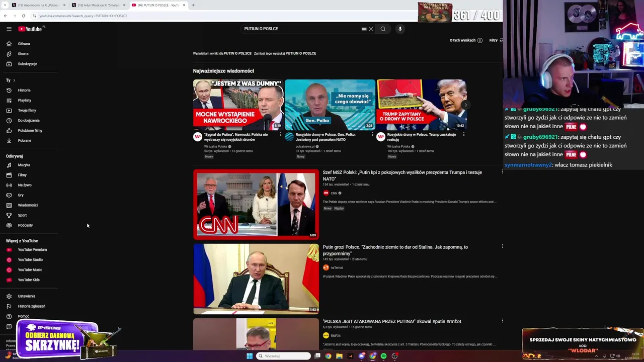Viewport: 644px width, 362px height.
Task: Open options menu for CNN Szef MSZ video
Action: [502, 172]
